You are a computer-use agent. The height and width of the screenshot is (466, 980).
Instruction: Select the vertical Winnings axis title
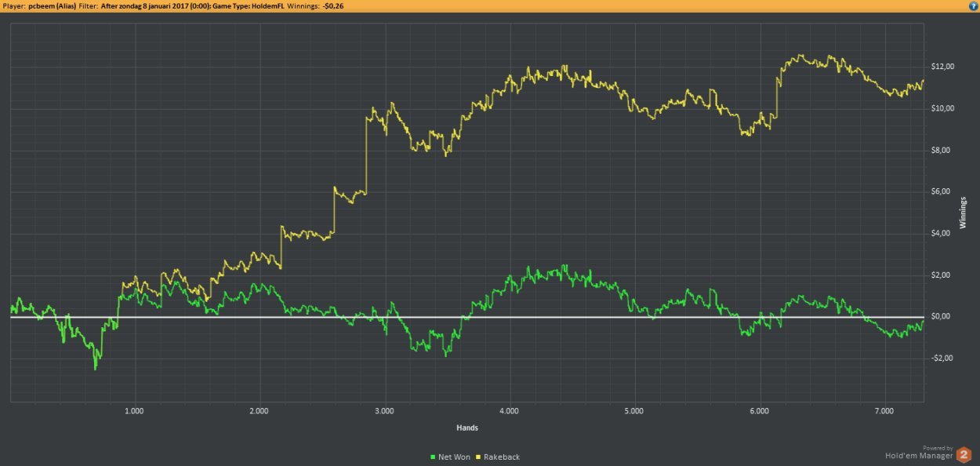pyautogui.click(x=964, y=212)
